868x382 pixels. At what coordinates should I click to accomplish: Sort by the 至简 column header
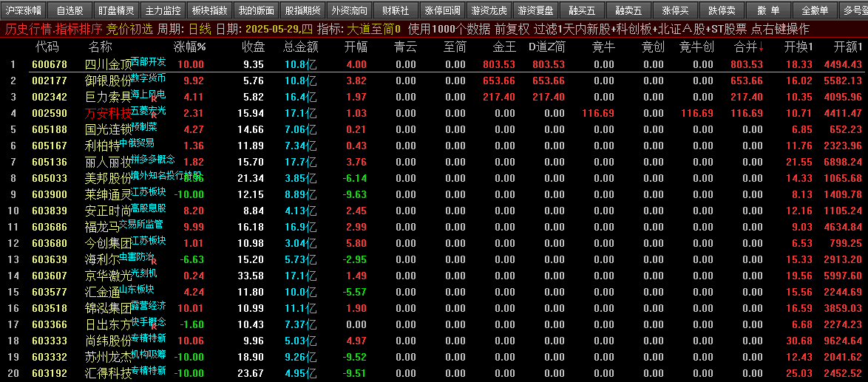coord(455,47)
